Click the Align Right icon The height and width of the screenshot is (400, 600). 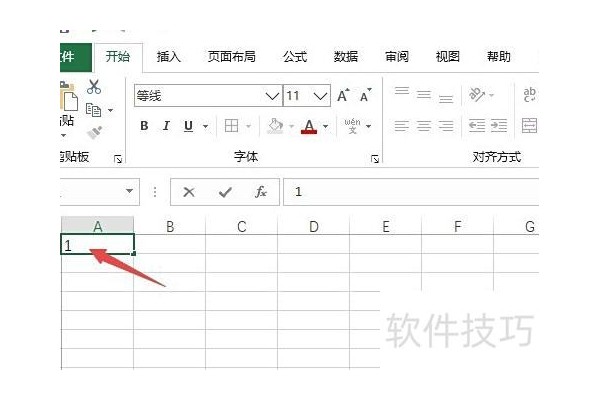(x=446, y=126)
